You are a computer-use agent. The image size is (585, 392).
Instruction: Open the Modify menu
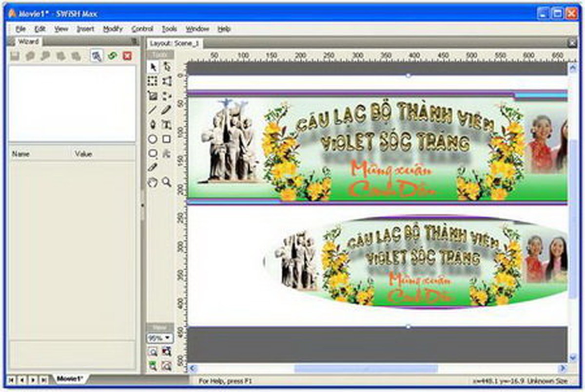pyautogui.click(x=113, y=29)
